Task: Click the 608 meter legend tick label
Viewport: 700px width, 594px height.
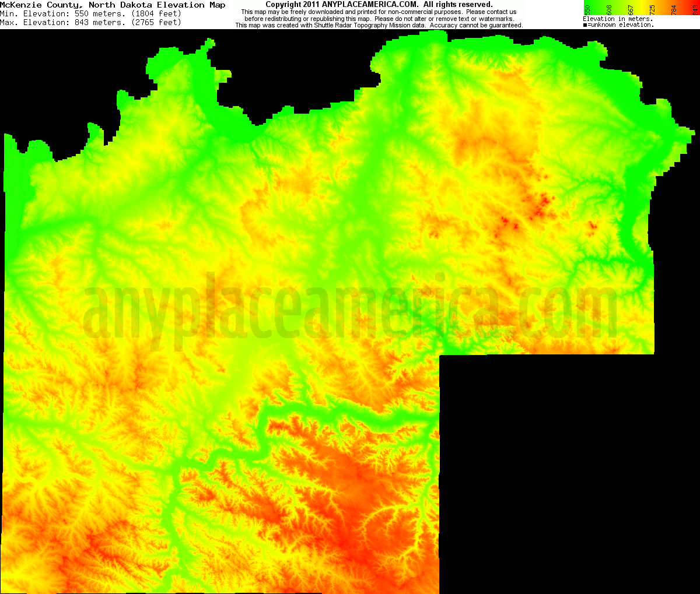Action: (x=608, y=9)
